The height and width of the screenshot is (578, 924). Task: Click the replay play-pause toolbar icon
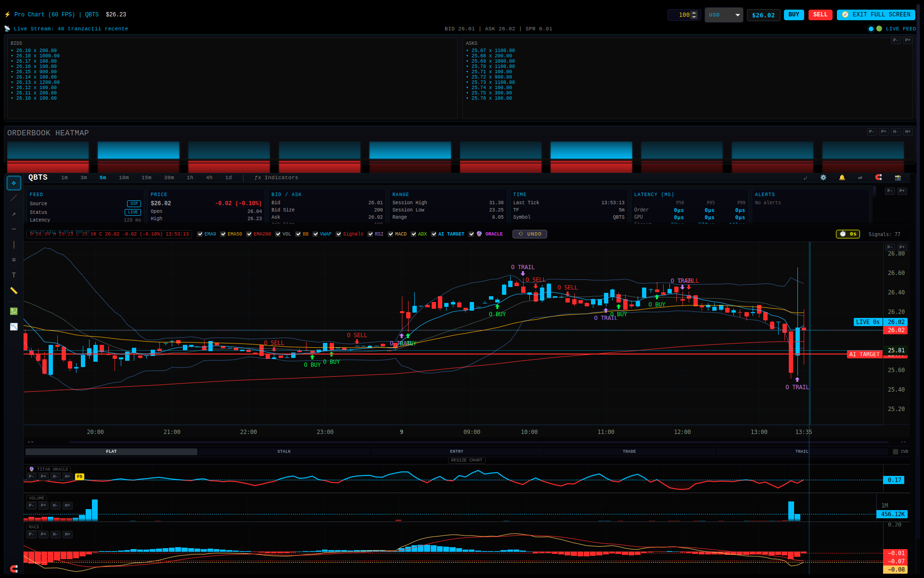(x=860, y=178)
